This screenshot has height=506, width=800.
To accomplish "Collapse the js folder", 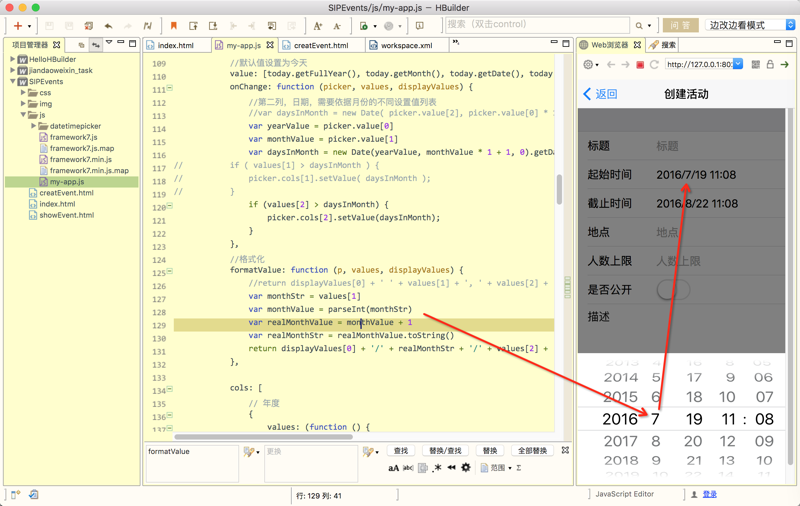I will [x=23, y=115].
